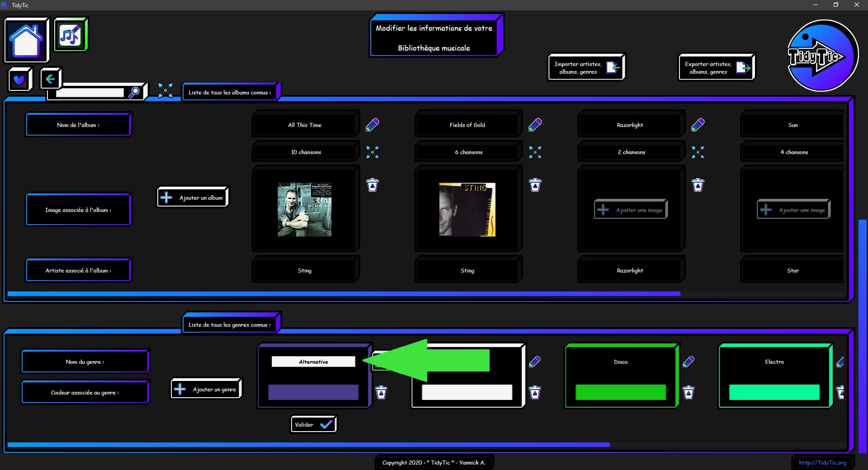Click Ajouter un album button
The width and height of the screenshot is (868, 470).
coord(193,197)
